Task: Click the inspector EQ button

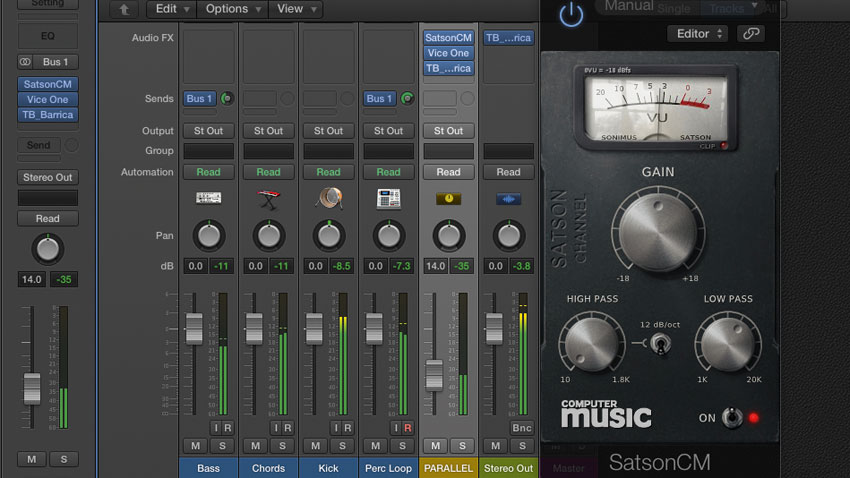Action: (48, 36)
